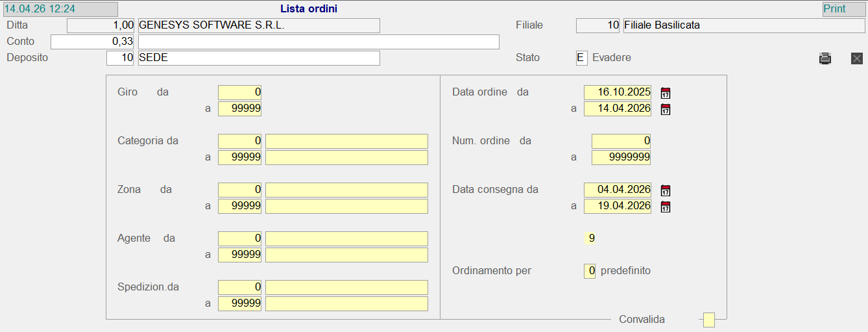Select the Deposito code field

pyautogui.click(x=120, y=58)
